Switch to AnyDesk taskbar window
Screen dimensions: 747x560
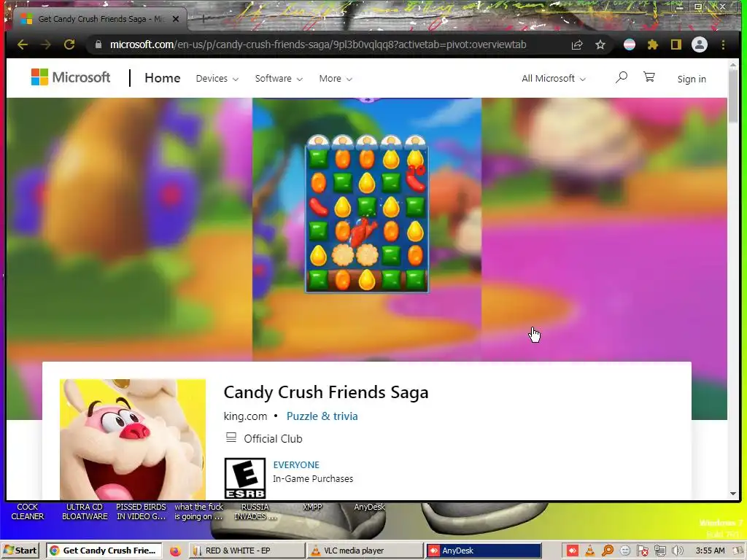(x=483, y=551)
